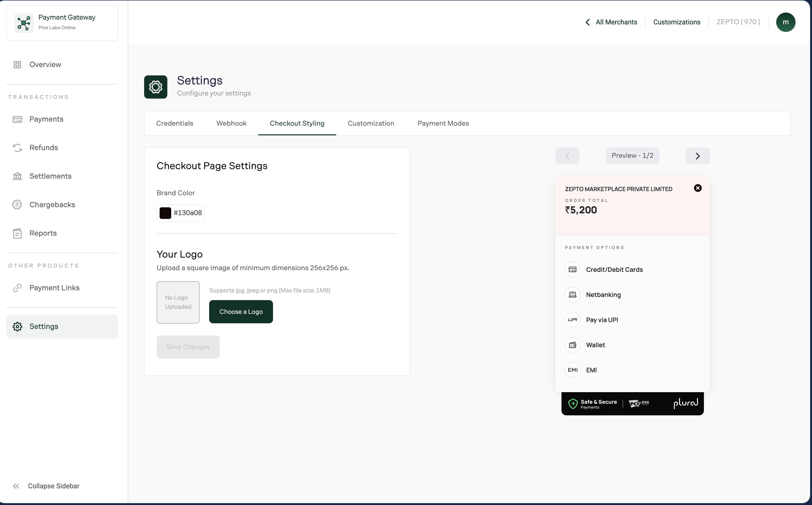Click the Collapse Sidebar double-chevron icon
The width and height of the screenshot is (812, 505).
click(x=16, y=486)
